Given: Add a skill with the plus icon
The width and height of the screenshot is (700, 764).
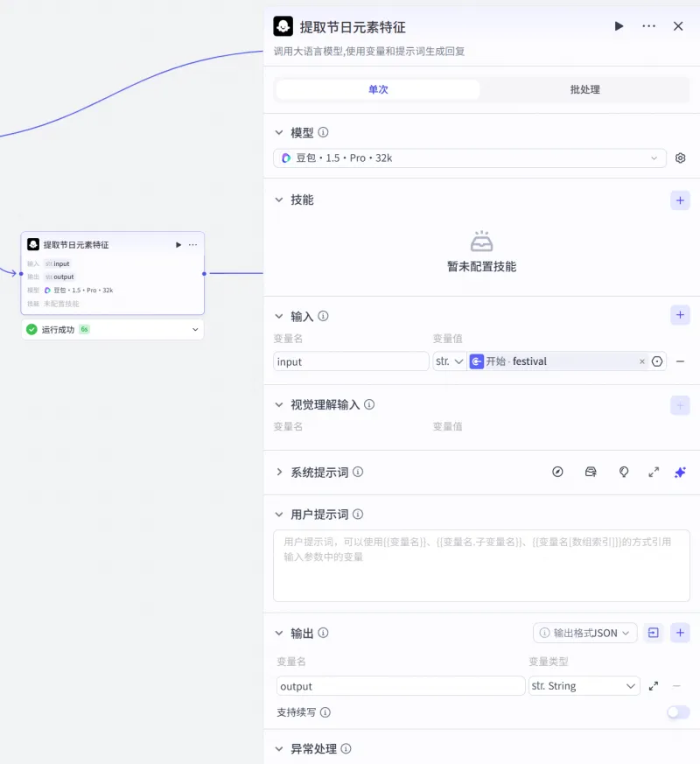Looking at the screenshot, I should coord(680,200).
